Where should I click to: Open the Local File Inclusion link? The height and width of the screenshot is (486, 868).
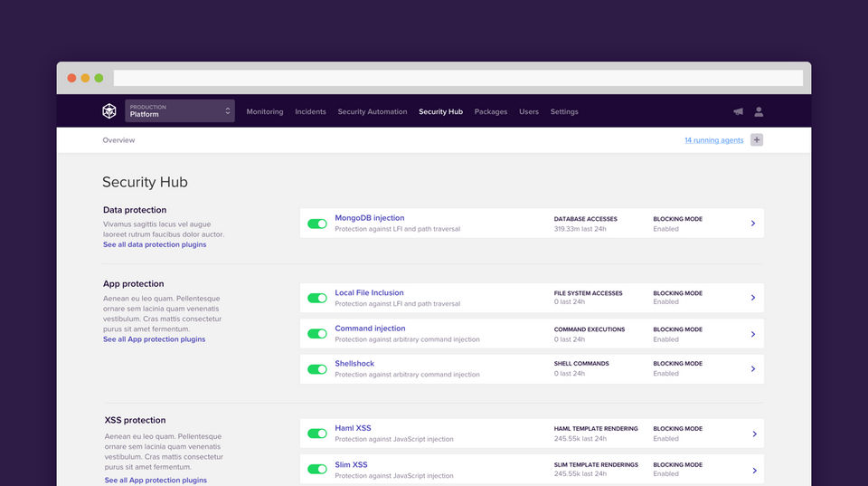pyautogui.click(x=369, y=292)
